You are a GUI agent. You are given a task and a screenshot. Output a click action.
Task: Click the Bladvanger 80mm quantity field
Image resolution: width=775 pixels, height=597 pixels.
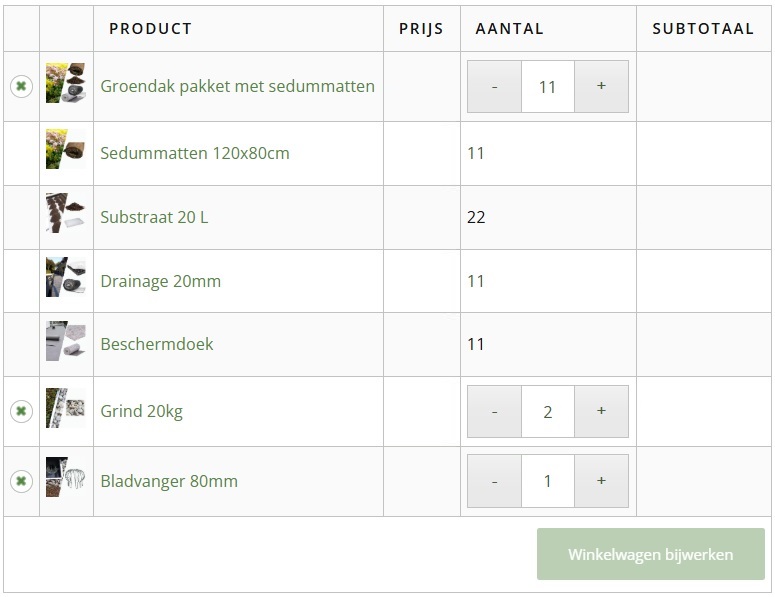coord(547,481)
